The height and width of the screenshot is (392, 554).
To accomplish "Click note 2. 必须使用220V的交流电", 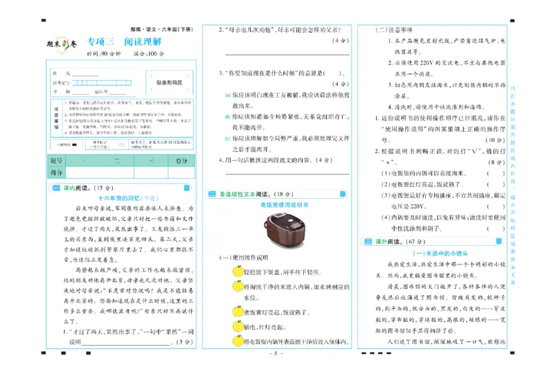I will click(447, 69).
